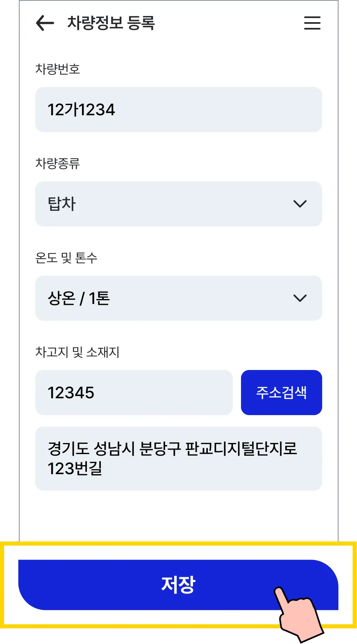Expand the 탑차 vehicle type dropdown
The height and width of the screenshot is (644, 357).
pos(179,204)
